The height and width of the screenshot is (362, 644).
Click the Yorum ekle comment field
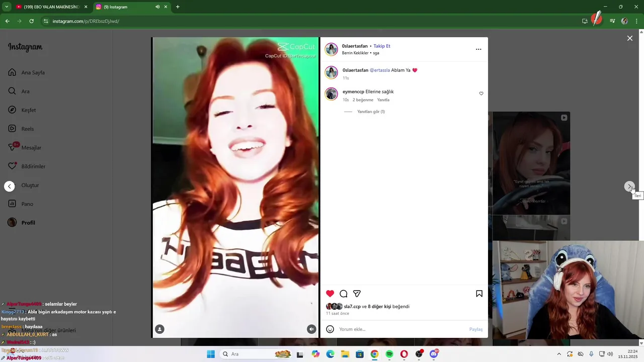tap(401, 329)
